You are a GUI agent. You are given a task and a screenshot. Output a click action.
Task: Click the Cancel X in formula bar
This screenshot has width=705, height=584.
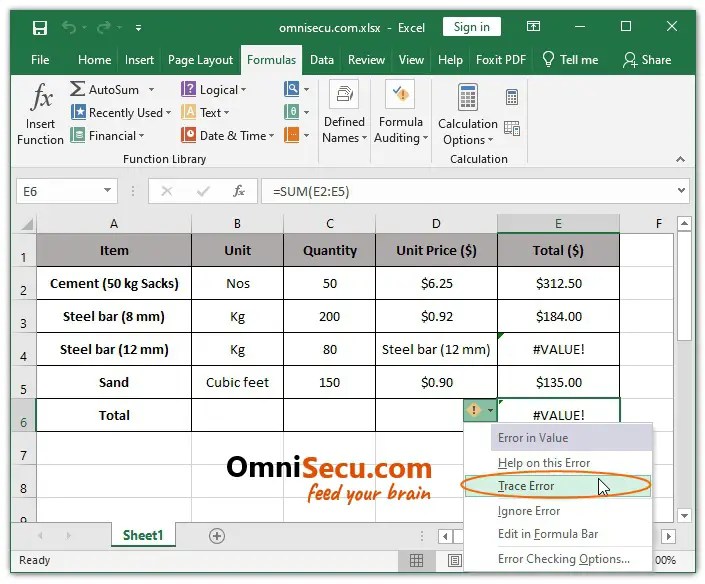167,192
